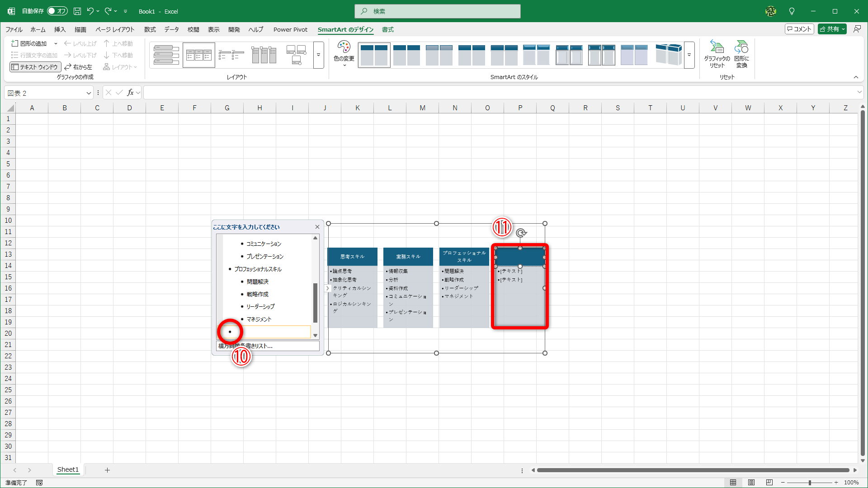Screen dimensions: 868x488
Task: Click the zoom slider in status bar
Action: [x=810, y=483]
